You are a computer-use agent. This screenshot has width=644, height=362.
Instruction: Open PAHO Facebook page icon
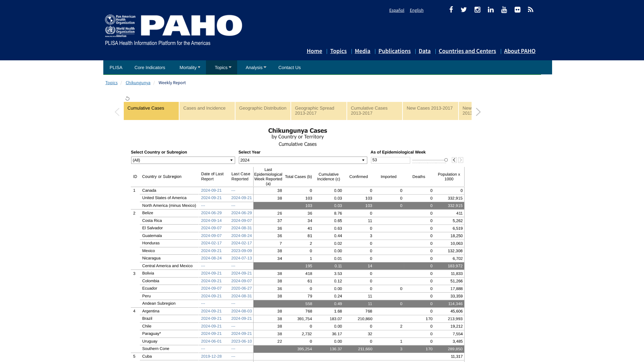coord(451,10)
